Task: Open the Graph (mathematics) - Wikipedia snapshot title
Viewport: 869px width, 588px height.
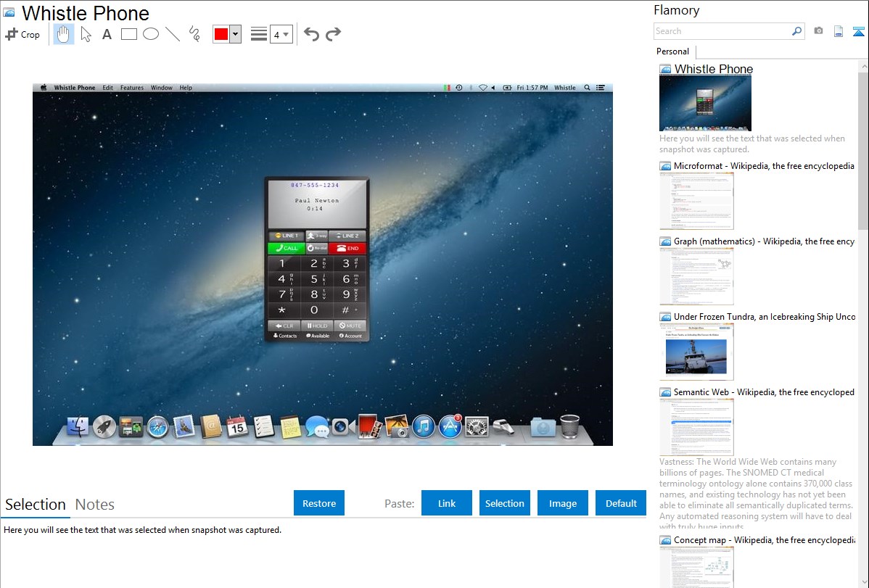Action: pyautogui.click(x=764, y=241)
